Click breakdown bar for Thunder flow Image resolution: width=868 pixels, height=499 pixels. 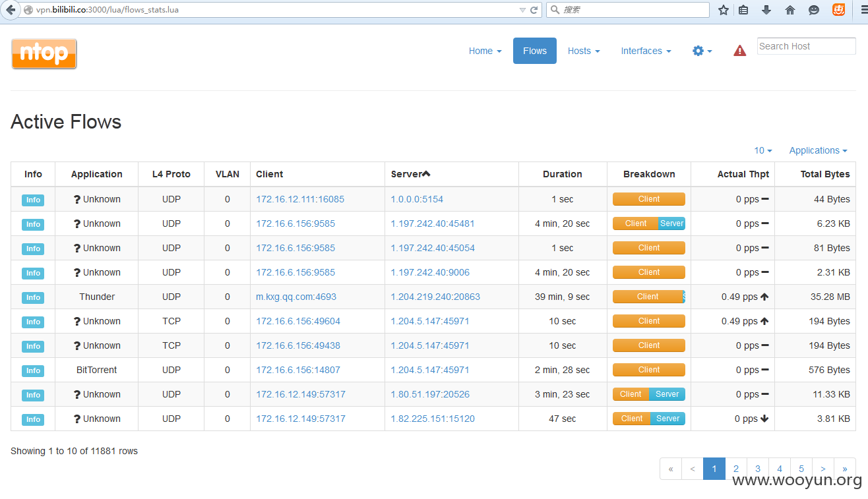pyautogui.click(x=649, y=297)
